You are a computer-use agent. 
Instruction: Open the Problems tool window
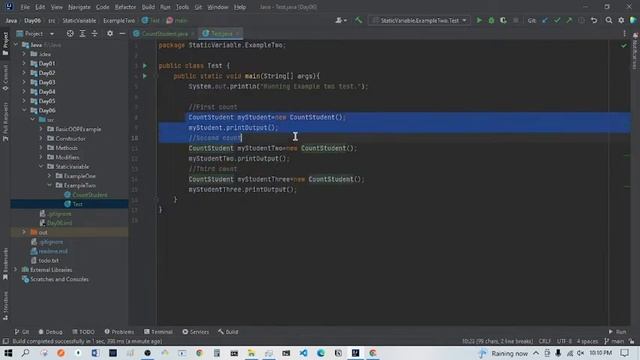point(119,332)
